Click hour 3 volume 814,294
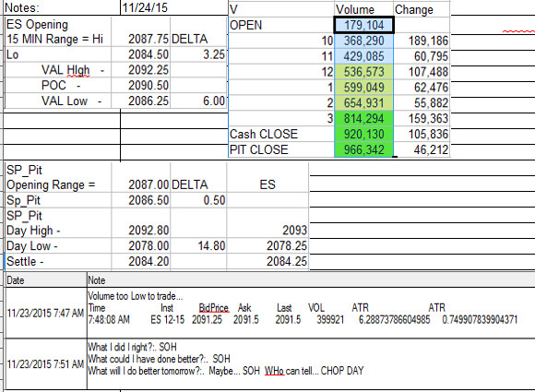The height and width of the screenshot is (392, 535). coord(363,118)
